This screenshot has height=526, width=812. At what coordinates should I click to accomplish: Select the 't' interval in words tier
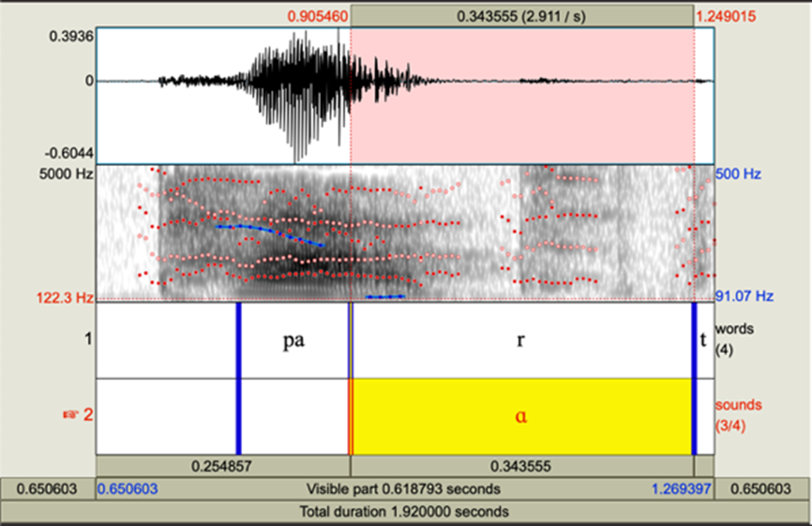(704, 340)
